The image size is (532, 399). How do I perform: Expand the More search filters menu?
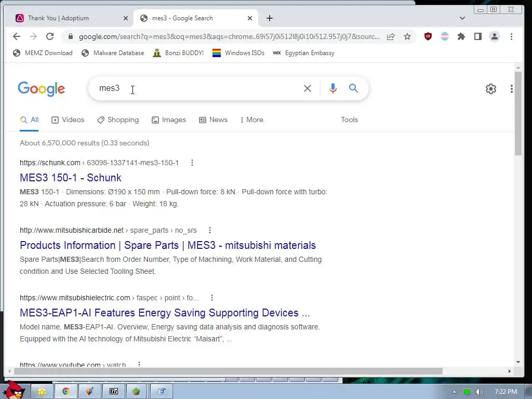[x=252, y=120]
